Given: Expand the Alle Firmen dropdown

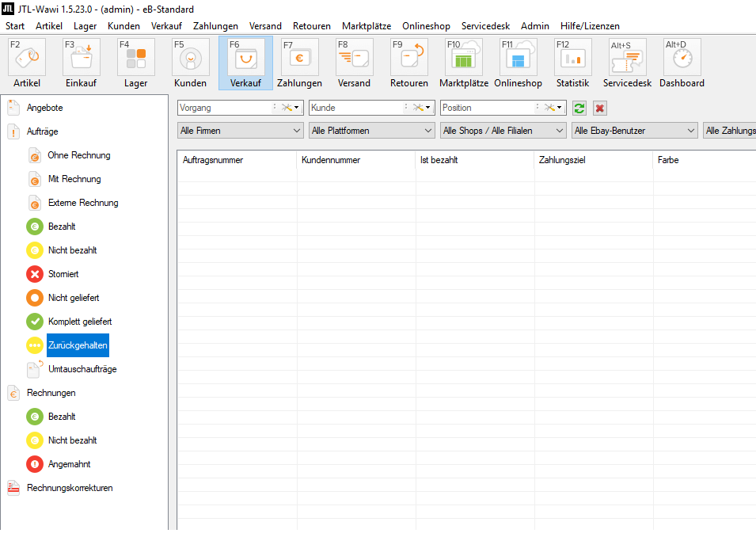Looking at the screenshot, I should coord(240,131).
